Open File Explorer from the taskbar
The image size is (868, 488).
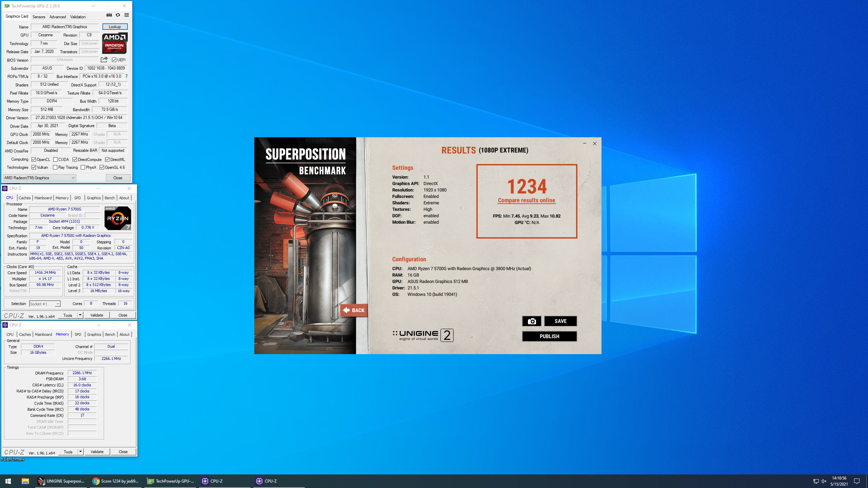click(25, 481)
